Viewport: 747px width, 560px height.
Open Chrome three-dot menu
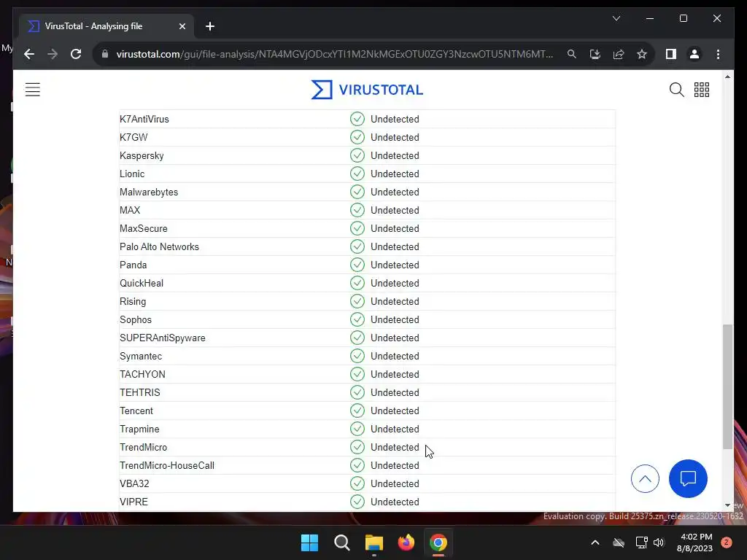tap(718, 54)
